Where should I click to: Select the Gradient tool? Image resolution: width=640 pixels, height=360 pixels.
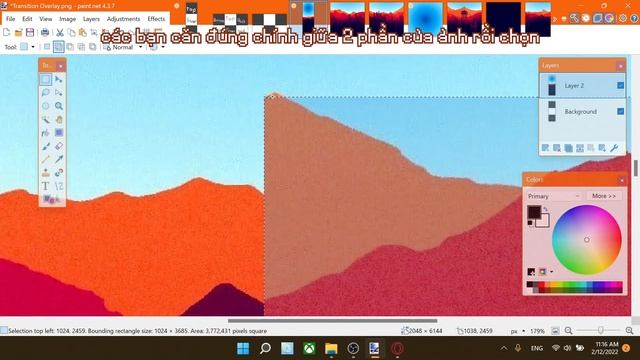59,133
